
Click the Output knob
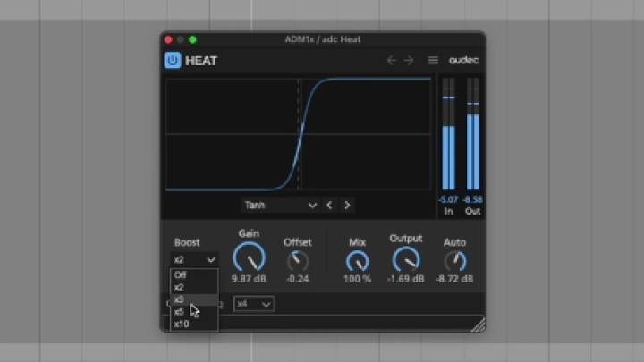406,259
